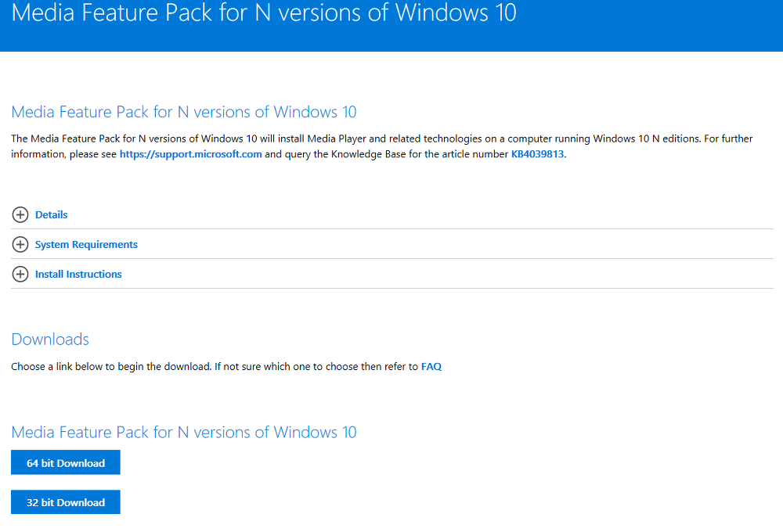The image size is (783, 532).
Task: Select the Downloads heading text
Action: coord(50,340)
